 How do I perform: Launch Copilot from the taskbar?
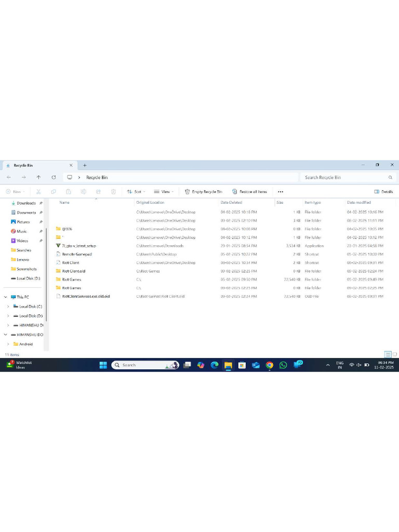coord(201,365)
